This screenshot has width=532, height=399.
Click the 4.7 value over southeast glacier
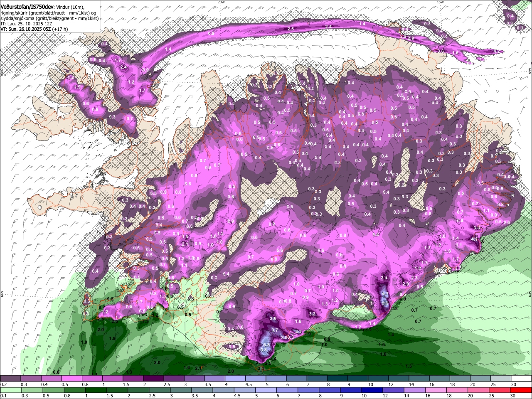point(385,294)
